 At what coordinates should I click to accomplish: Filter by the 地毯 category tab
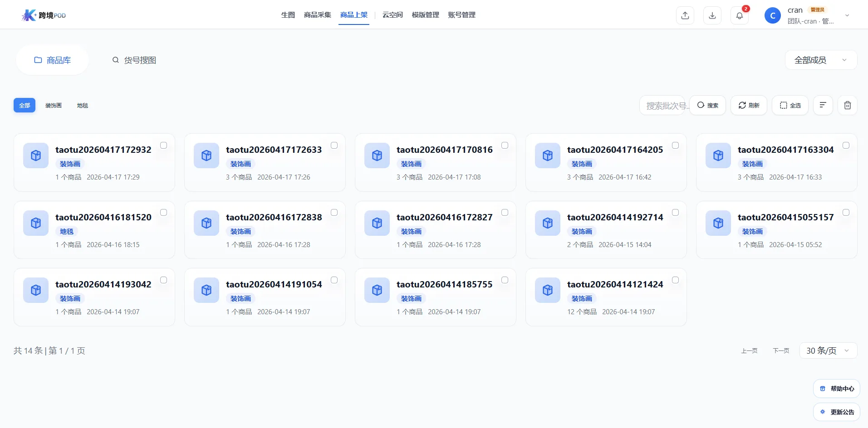(83, 106)
